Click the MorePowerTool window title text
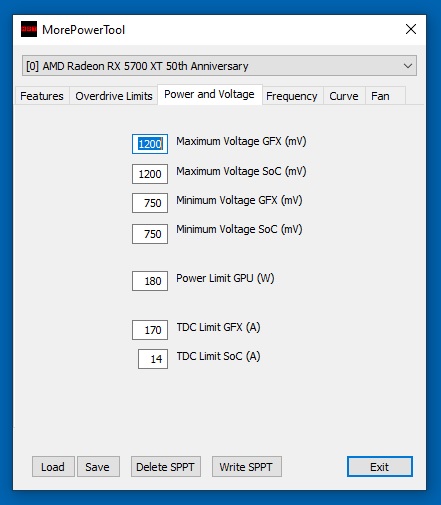The image size is (441, 505). [x=83, y=30]
